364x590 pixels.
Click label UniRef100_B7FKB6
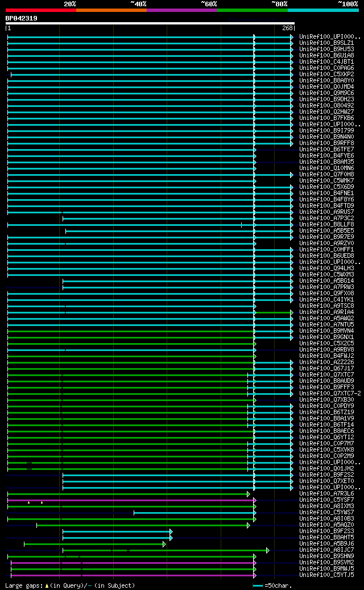pyautogui.click(x=326, y=118)
